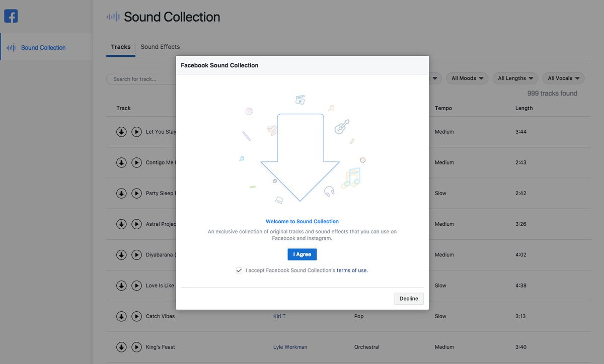Open the All Vocals dropdown
Viewport: 604px width, 364px height.
[x=564, y=78]
